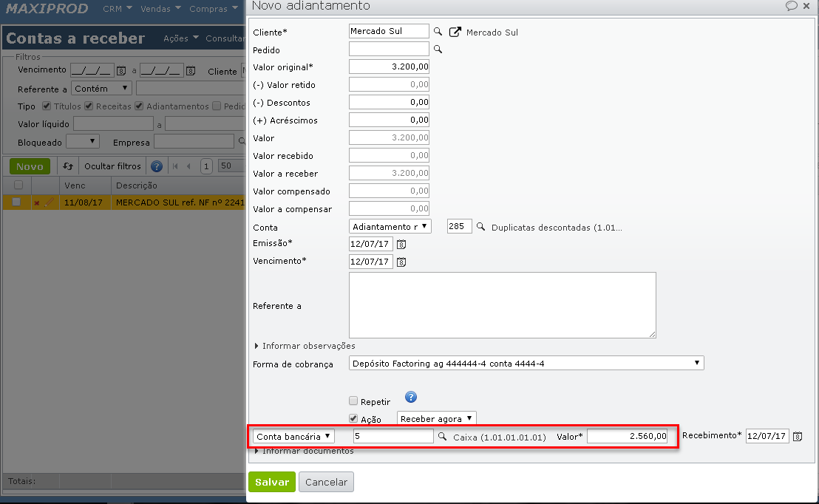Screen dimensions: 819x504
Task: Uncheck the Ação checkbox
Action: 353,419
